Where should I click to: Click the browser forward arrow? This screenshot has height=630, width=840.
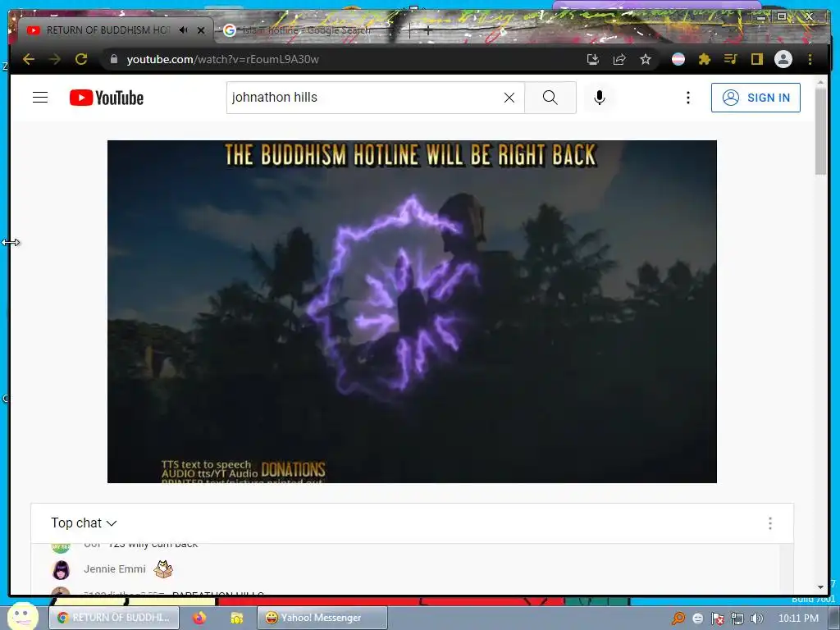pyautogui.click(x=55, y=59)
